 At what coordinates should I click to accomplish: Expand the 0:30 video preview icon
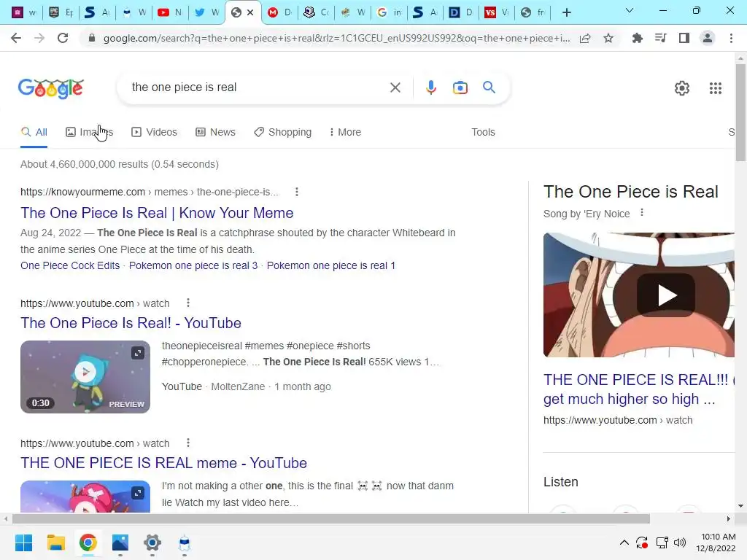[x=138, y=353]
